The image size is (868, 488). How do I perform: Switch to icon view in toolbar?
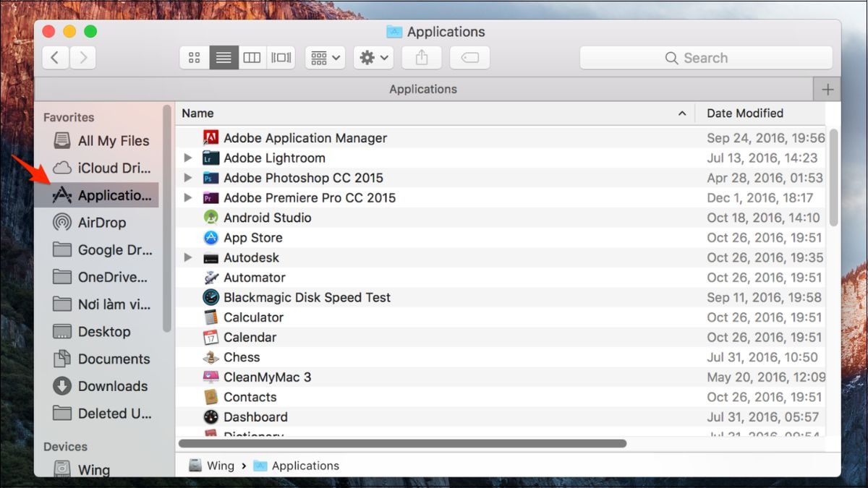[195, 58]
